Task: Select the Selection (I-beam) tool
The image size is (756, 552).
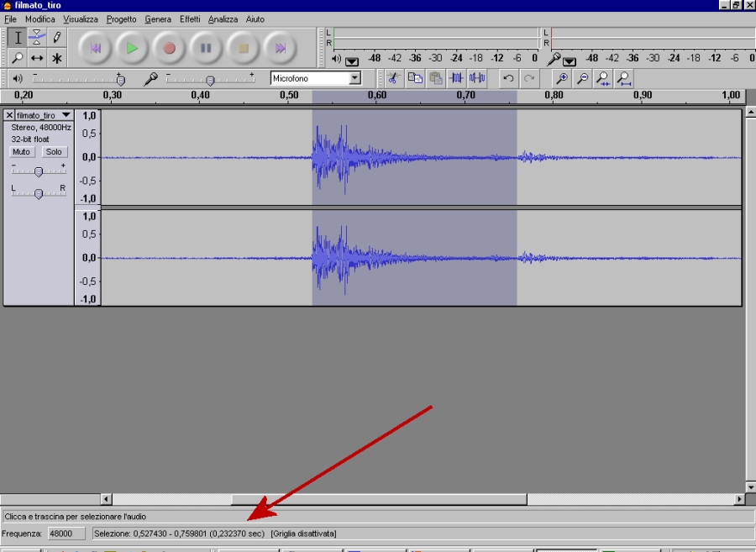Action: click(18, 38)
